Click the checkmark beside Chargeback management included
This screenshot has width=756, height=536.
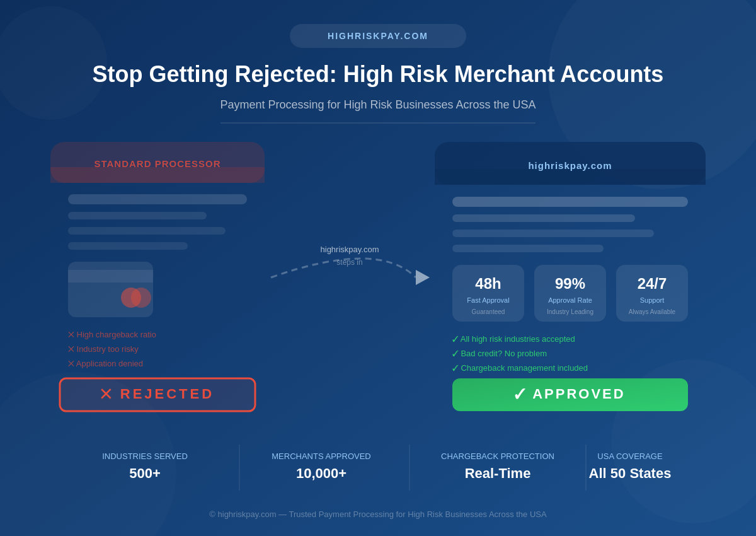click(455, 368)
